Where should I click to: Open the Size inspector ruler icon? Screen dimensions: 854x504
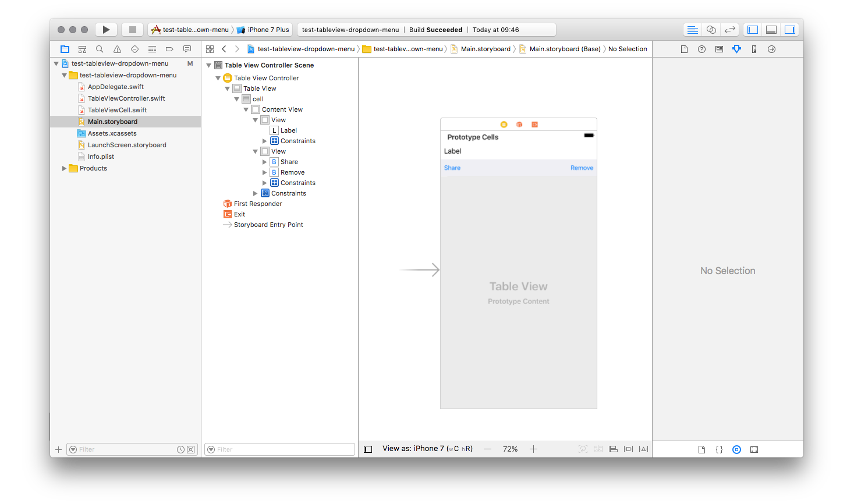point(754,49)
